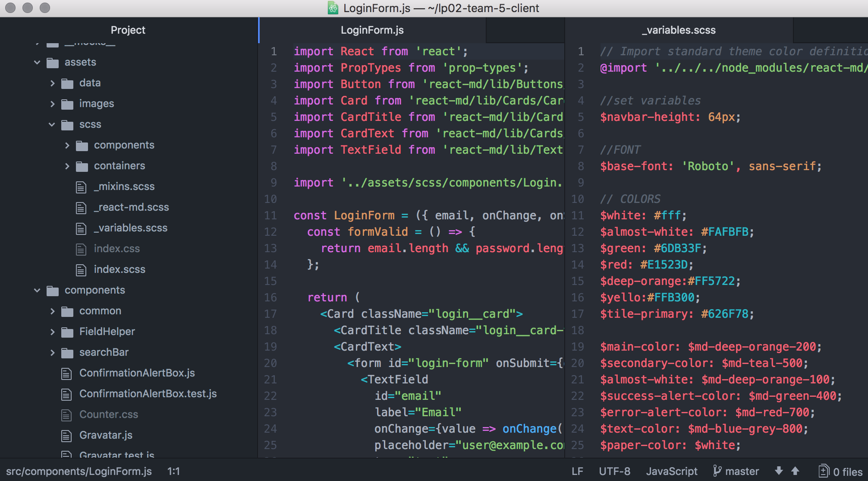Expand the FieldHelper folder chevron
Viewport: 868px width, 481px height.
pos(52,332)
